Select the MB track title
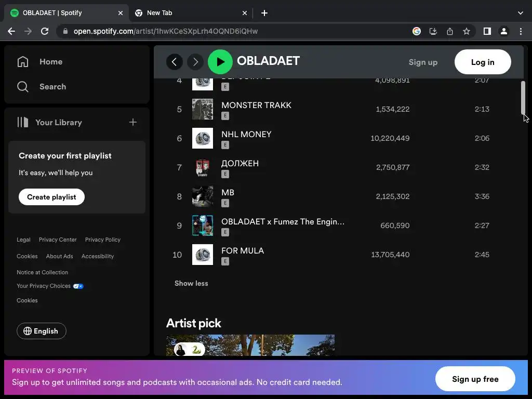The width and height of the screenshot is (532, 399). coord(228,192)
